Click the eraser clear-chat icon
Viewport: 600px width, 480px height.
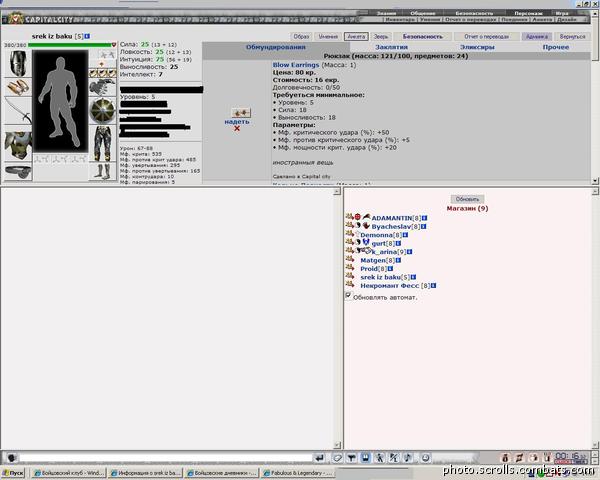(338, 457)
